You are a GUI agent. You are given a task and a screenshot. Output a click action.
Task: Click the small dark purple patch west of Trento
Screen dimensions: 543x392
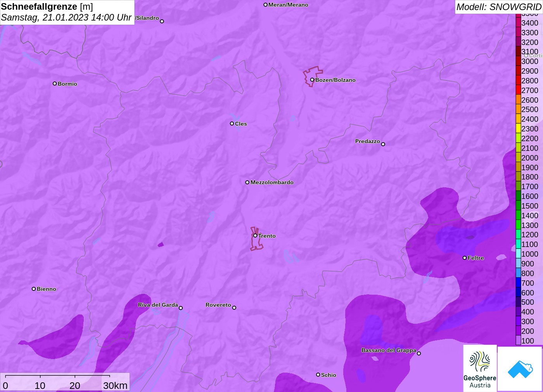click(x=161, y=245)
